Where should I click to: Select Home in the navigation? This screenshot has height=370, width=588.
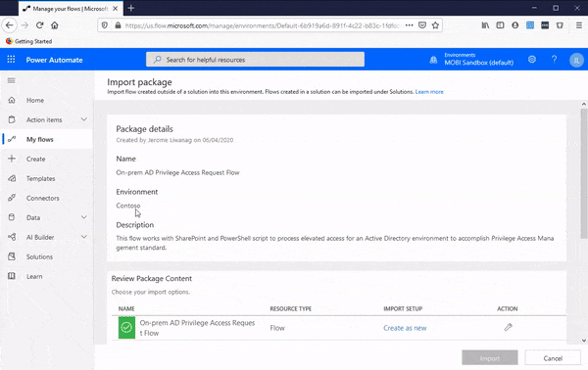(35, 100)
